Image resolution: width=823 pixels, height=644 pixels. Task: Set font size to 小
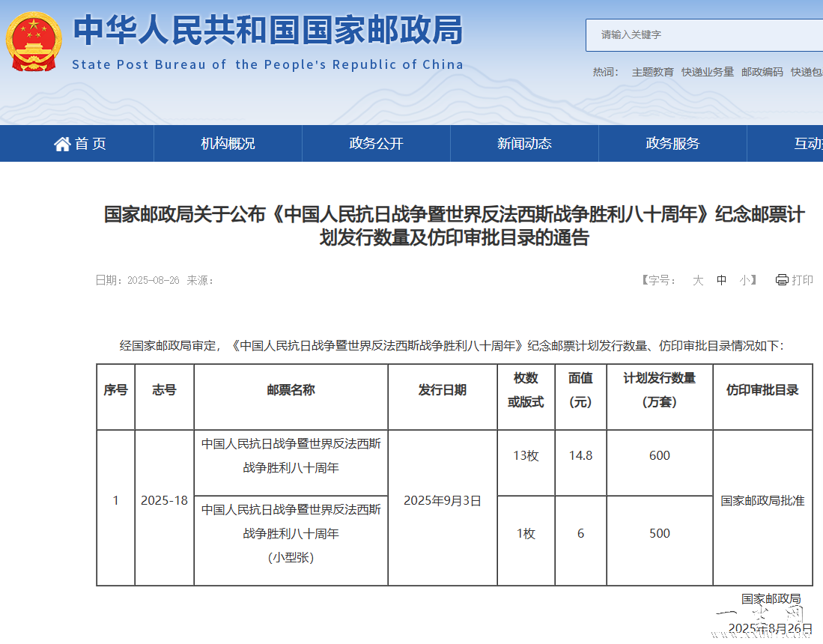pyautogui.click(x=745, y=280)
